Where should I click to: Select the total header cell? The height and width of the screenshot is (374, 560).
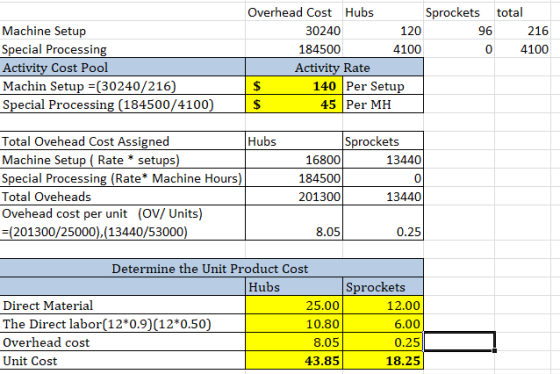pyautogui.click(x=522, y=13)
